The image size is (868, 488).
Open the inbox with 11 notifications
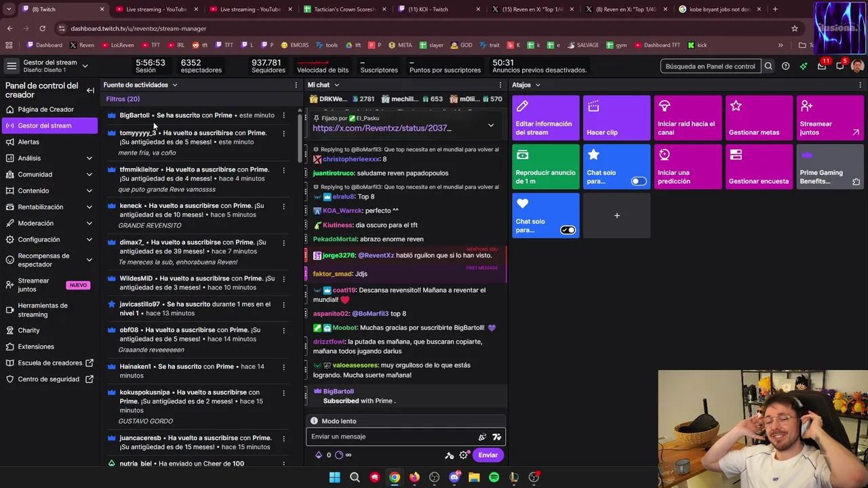pyautogui.click(x=822, y=66)
